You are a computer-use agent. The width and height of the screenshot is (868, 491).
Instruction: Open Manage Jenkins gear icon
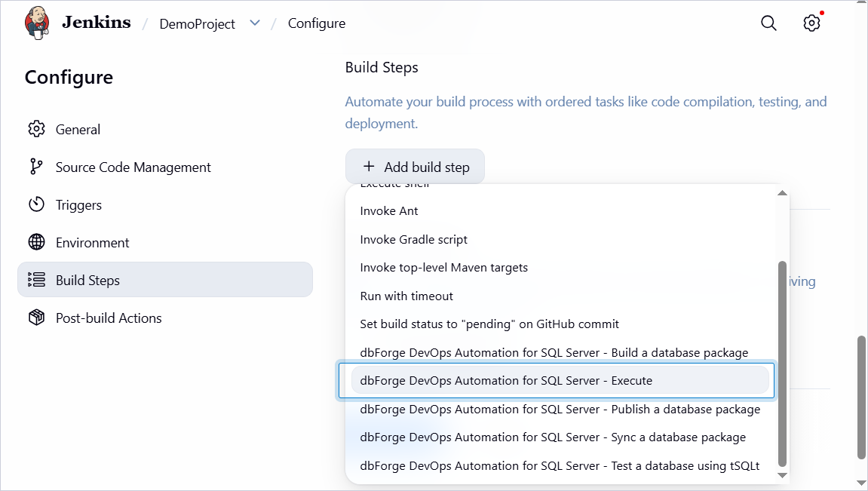click(811, 23)
